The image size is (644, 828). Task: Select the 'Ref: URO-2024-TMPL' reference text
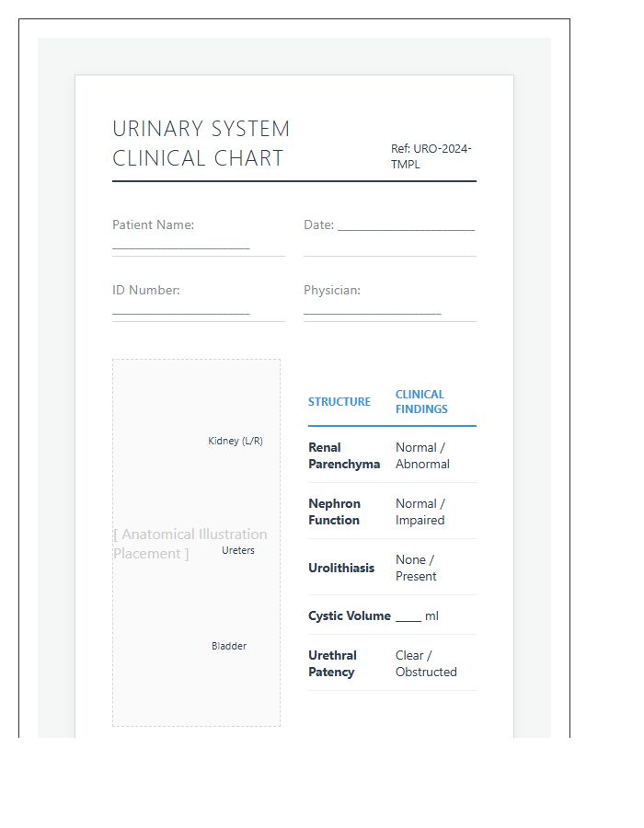431,156
